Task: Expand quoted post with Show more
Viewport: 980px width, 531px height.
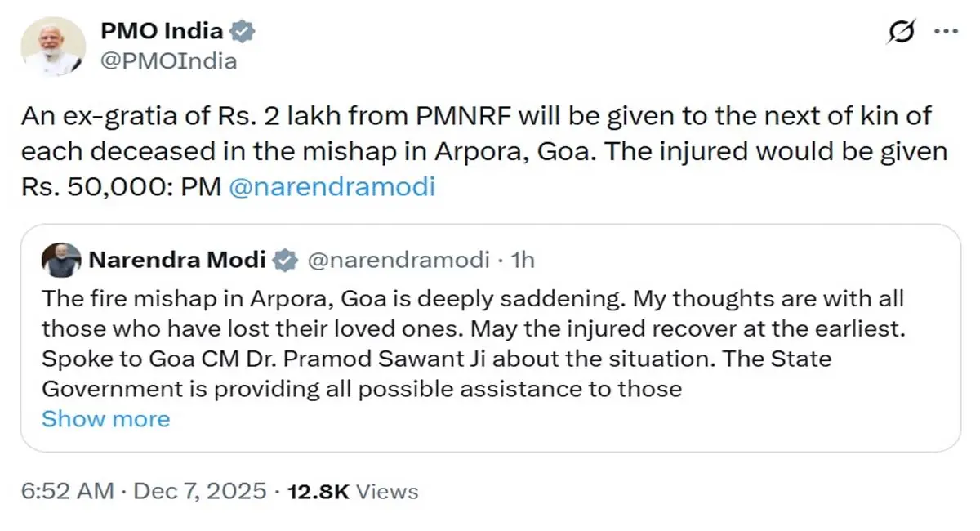Action: [105, 419]
